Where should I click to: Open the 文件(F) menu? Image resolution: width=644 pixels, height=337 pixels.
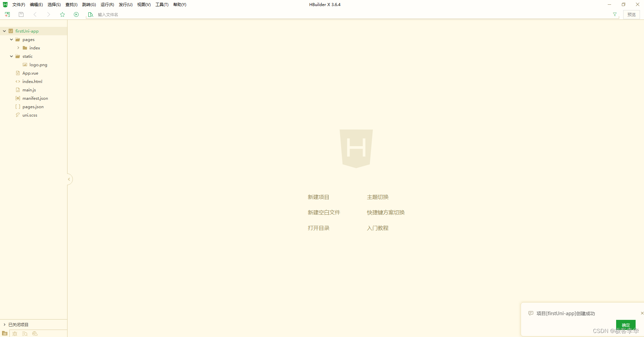[x=19, y=5]
